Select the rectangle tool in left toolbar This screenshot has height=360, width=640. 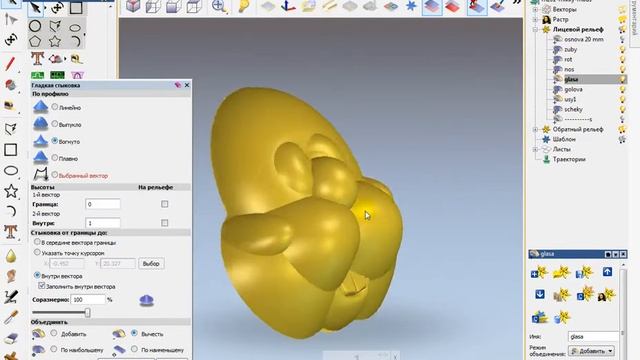pos(11,150)
